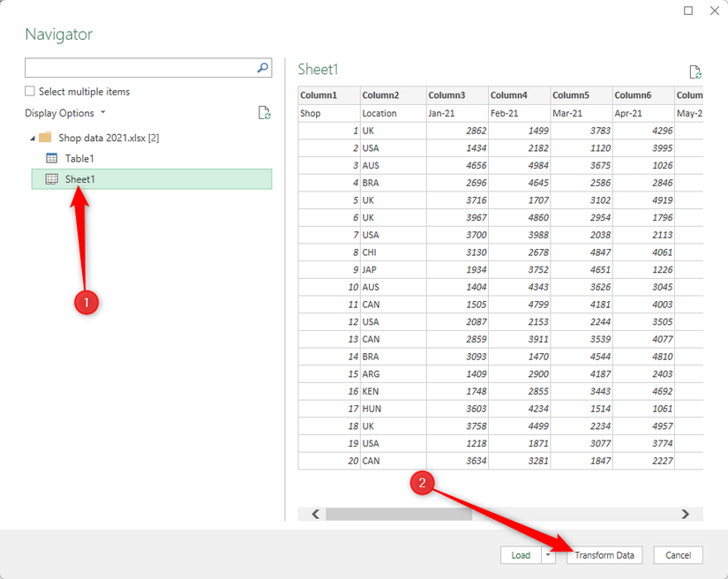Enable the Select multiple items checkbox
This screenshot has height=579, width=728.
[x=29, y=91]
